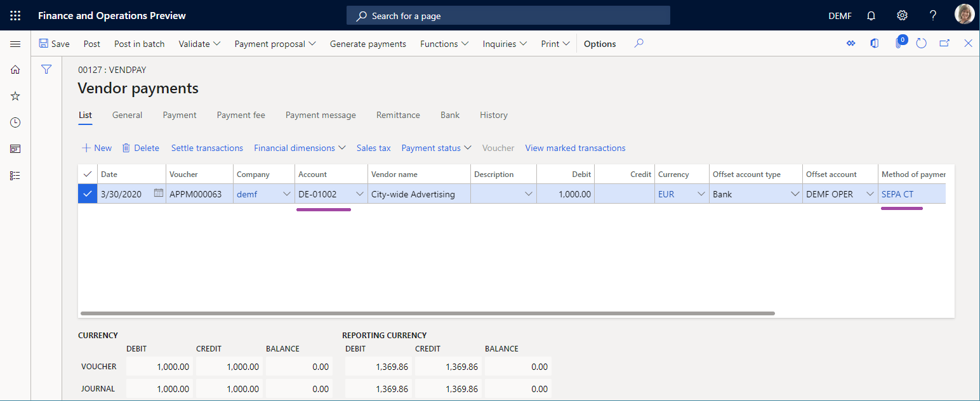Open the demf company link in the grid
980x401 pixels.
pos(247,194)
